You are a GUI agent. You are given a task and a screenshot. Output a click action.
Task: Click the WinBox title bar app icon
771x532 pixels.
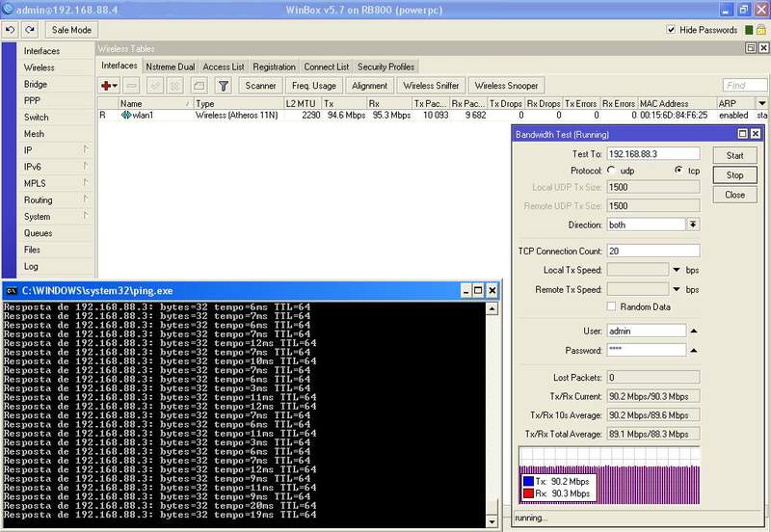(x=8, y=10)
